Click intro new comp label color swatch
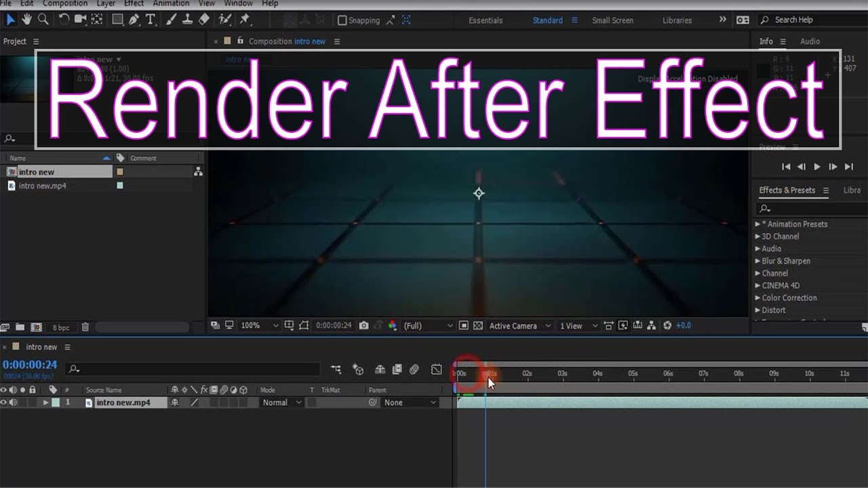The width and height of the screenshot is (868, 488). pyautogui.click(x=120, y=172)
